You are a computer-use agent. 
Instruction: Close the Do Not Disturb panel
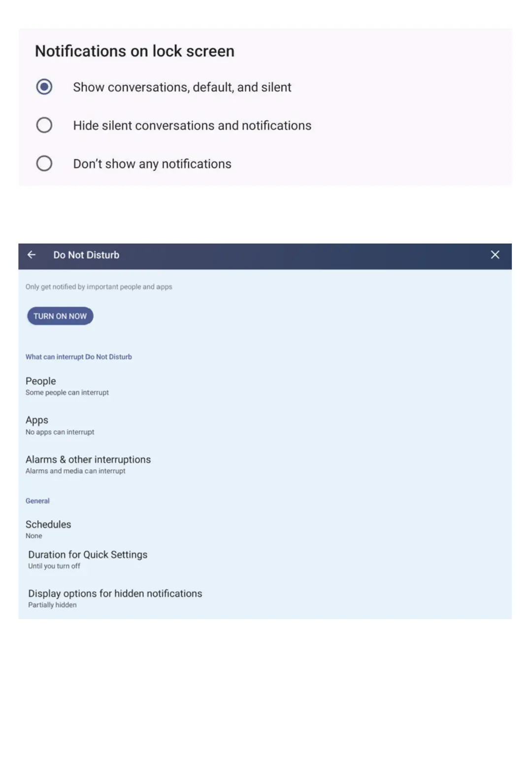pos(495,255)
